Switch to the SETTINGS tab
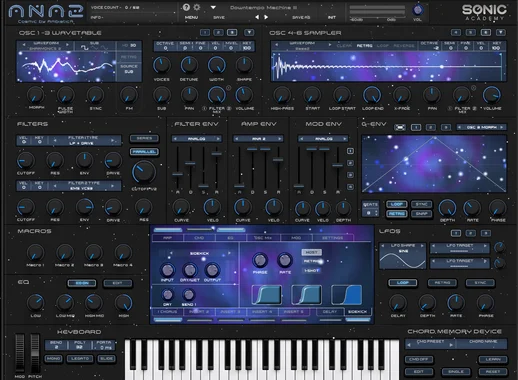This screenshot has width=518, height=380. (x=332, y=238)
